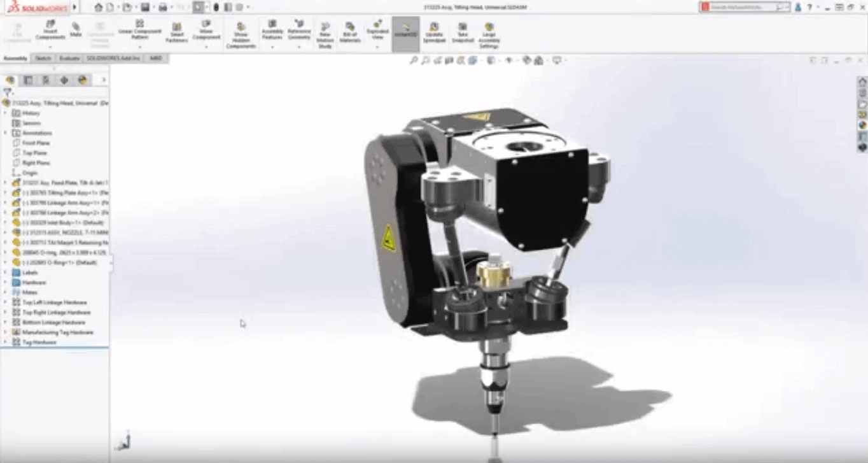Open Display Style cube icon
The image size is (868, 463).
(x=491, y=61)
